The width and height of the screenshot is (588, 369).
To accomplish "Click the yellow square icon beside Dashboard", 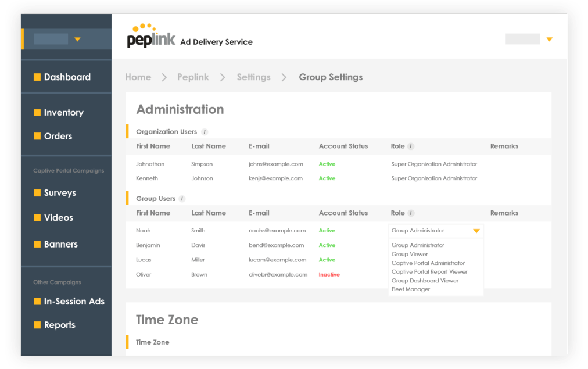I will pos(37,77).
